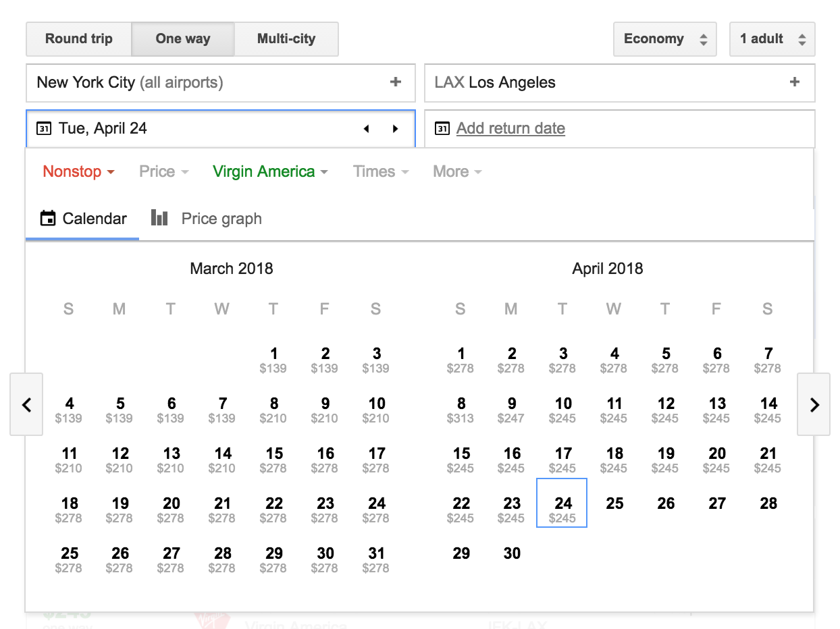Switch to the Calendar tab
Viewport: 840px width, 629px height.
[83, 219]
